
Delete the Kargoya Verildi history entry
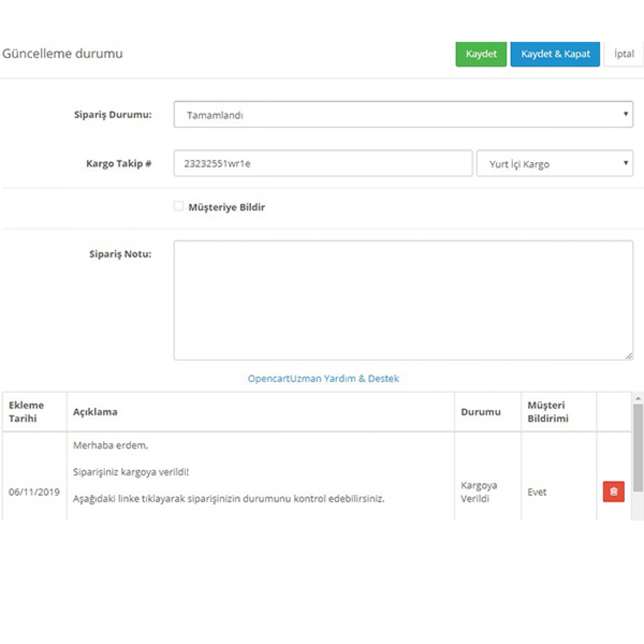tap(613, 491)
